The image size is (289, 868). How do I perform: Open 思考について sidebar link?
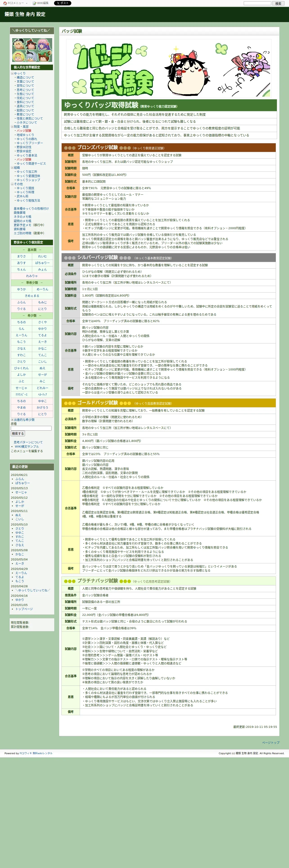pyautogui.click(x=25, y=90)
